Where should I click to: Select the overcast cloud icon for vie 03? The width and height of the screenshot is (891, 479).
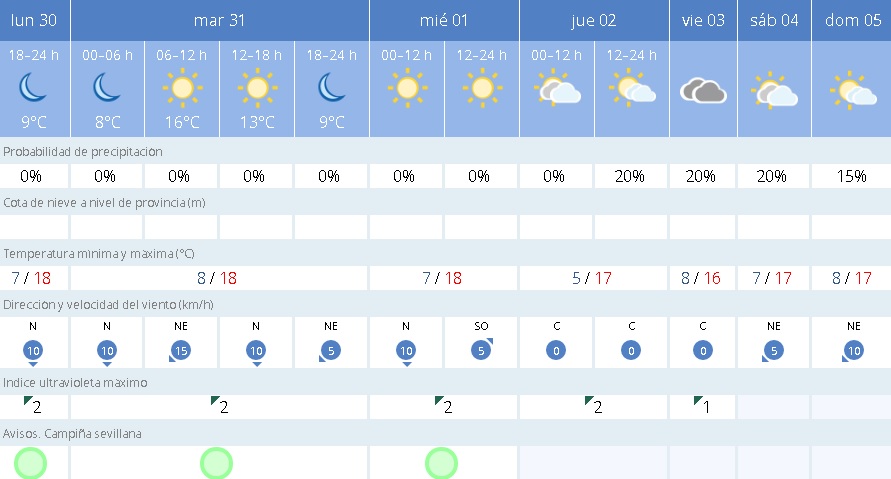tap(702, 92)
